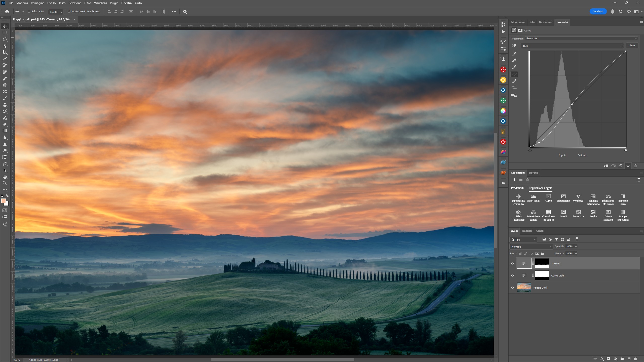Add a Valori tonali adjustment
This screenshot has width=644, height=362.
pyautogui.click(x=534, y=198)
